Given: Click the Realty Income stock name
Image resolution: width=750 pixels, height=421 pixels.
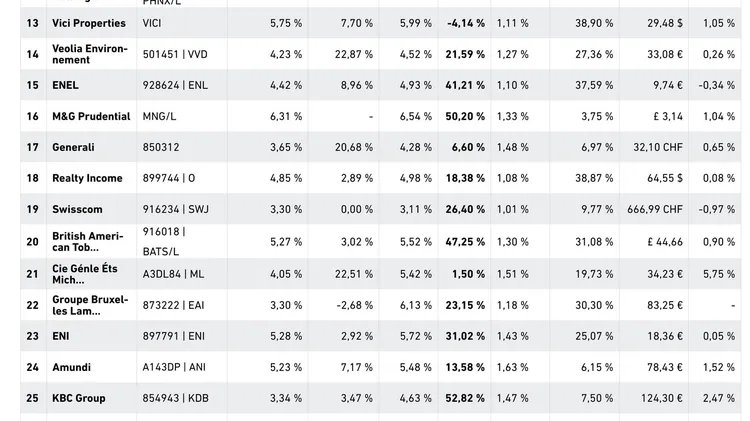Looking at the screenshot, I should (x=87, y=179).
